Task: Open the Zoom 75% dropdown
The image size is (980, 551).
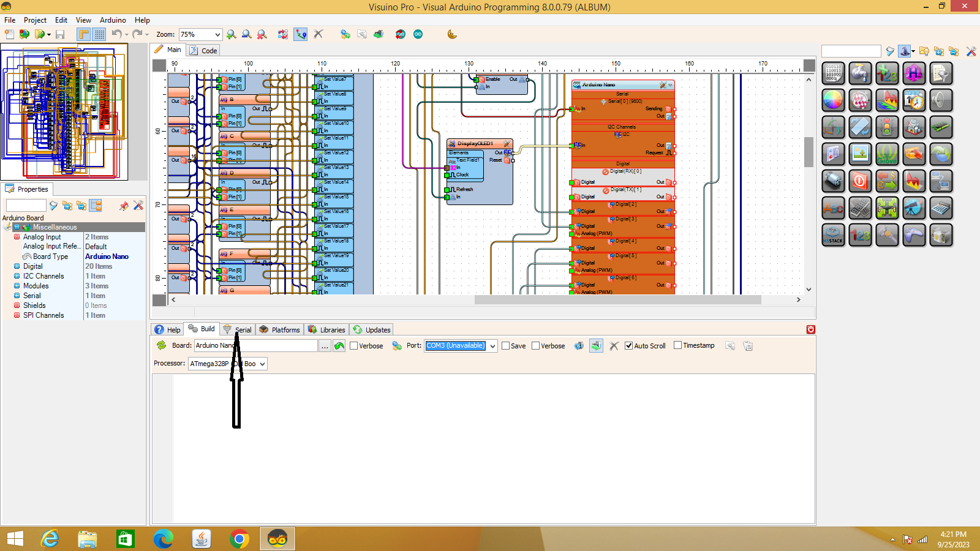Action: coord(217,35)
